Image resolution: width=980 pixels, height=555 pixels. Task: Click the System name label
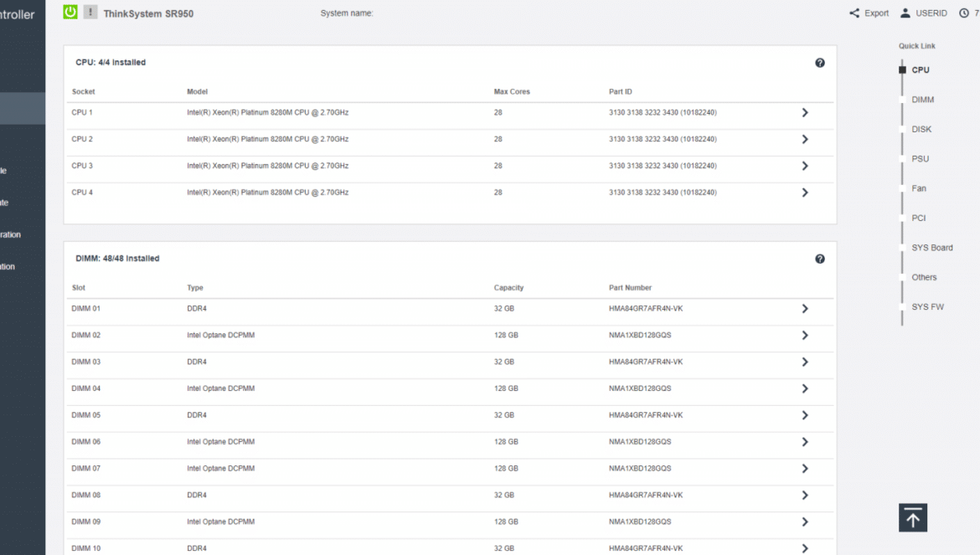(347, 13)
